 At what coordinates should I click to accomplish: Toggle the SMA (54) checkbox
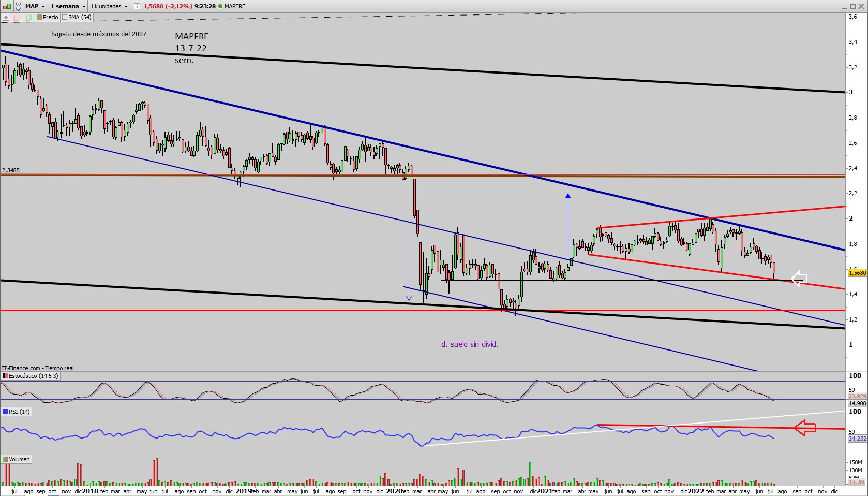65,17
